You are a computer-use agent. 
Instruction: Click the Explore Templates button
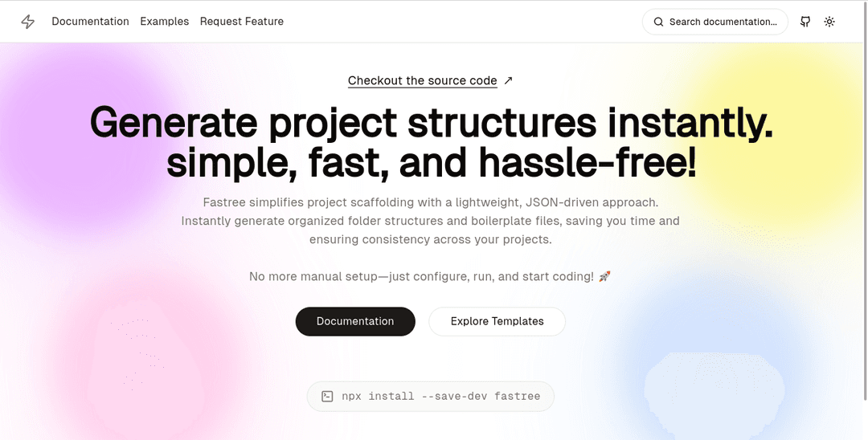coord(497,321)
